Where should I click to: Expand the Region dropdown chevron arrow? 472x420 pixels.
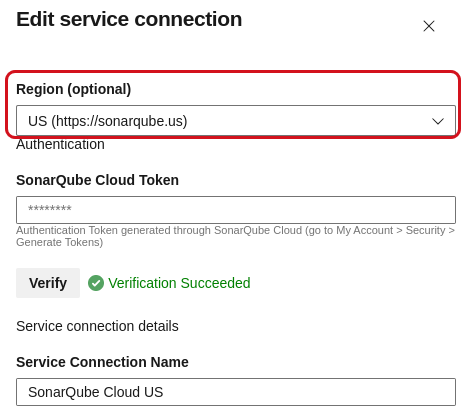coord(438,121)
